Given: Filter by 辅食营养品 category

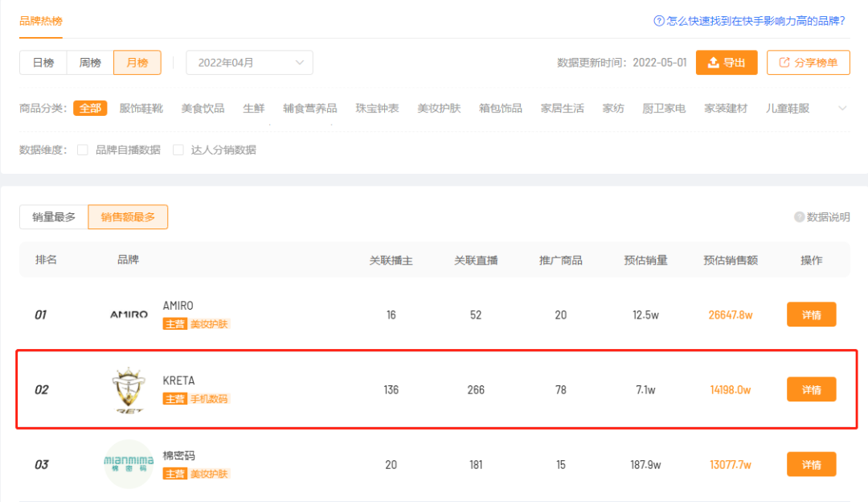Looking at the screenshot, I should [310, 109].
